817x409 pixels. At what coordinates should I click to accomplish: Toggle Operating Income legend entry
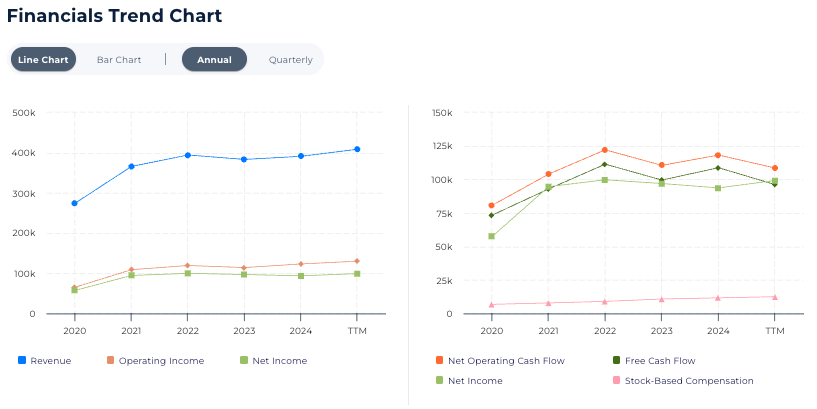161,361
